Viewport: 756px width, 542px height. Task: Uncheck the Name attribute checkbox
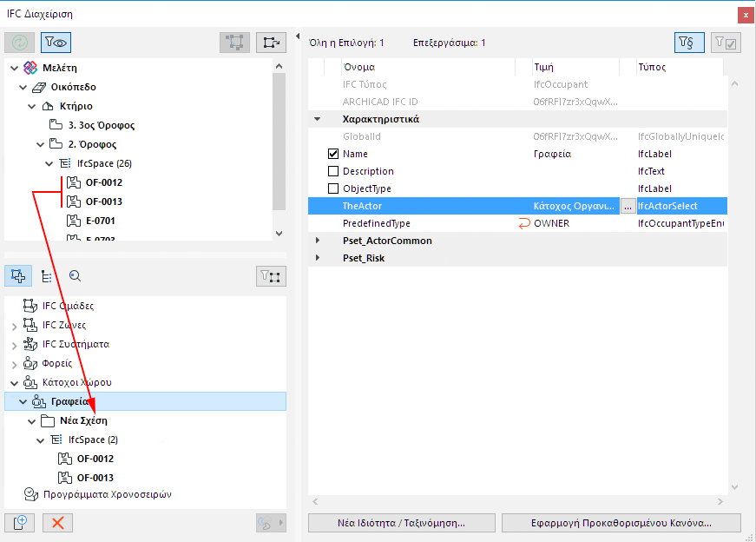coord(333,154)
